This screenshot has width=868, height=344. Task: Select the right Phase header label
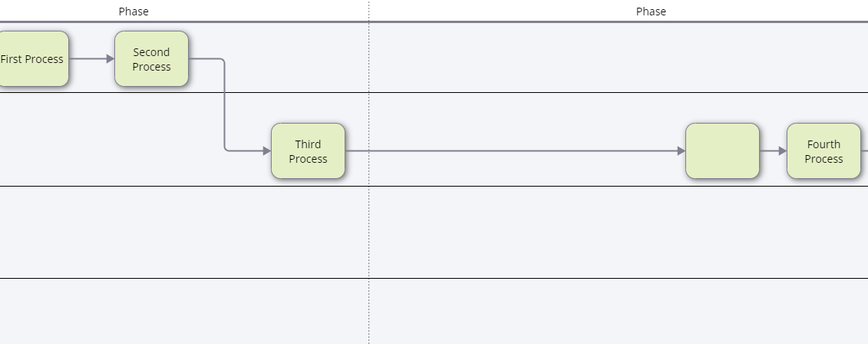(x=651, y=12)
